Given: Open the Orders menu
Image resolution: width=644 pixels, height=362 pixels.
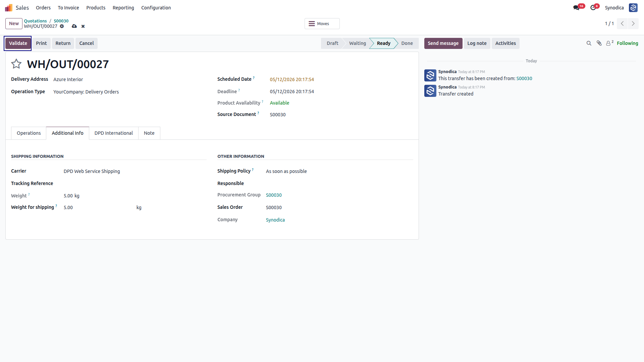Looking at the screenshot, I should coord(43,7).
